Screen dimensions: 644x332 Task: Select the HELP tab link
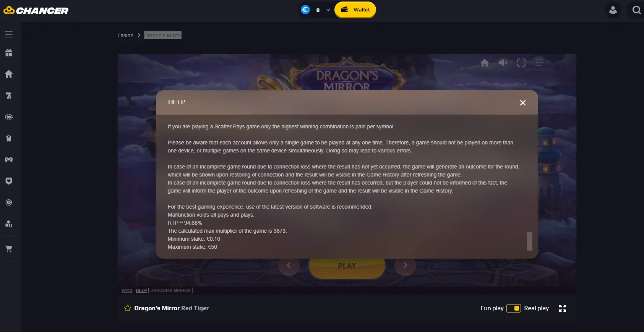point(141,290)
